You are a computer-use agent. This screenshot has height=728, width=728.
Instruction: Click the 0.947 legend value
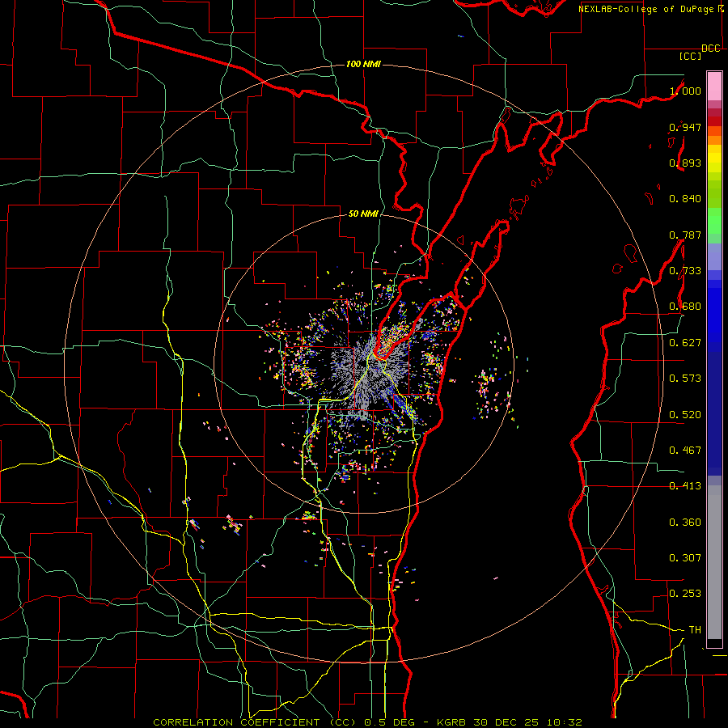coord(685,127)
